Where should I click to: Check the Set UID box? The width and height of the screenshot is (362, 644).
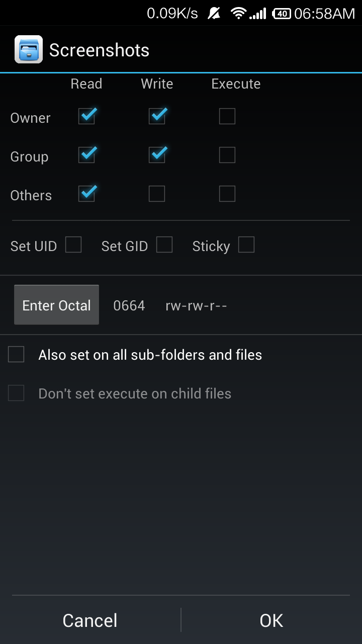[73, 245]
